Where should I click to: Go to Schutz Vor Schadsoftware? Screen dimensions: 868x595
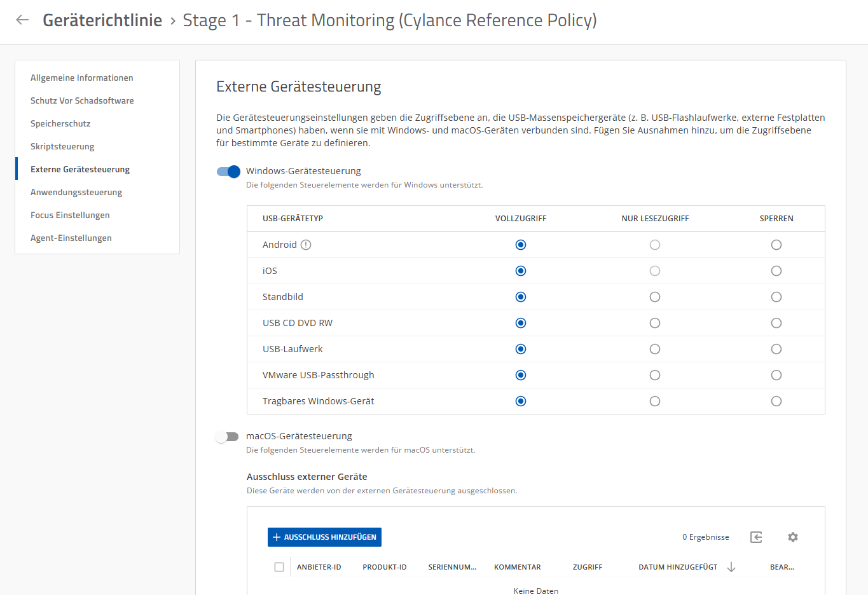pyautogui.click(x=82, y=100)
